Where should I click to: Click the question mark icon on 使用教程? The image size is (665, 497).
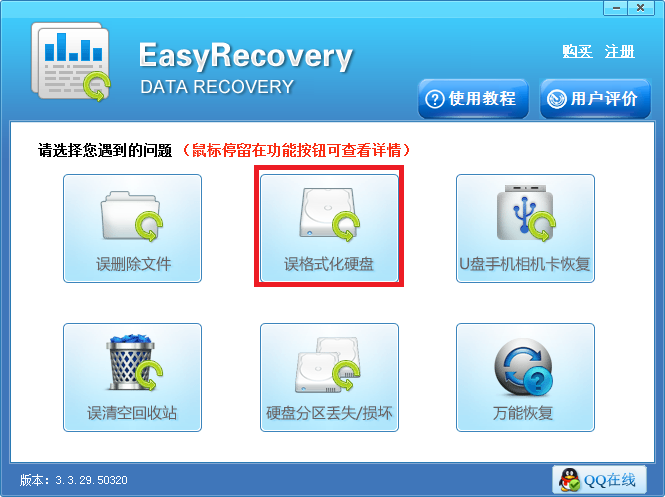435,100
